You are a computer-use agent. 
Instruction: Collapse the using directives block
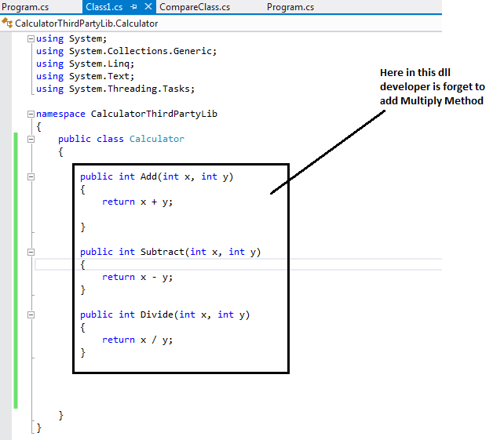point(31,38)
